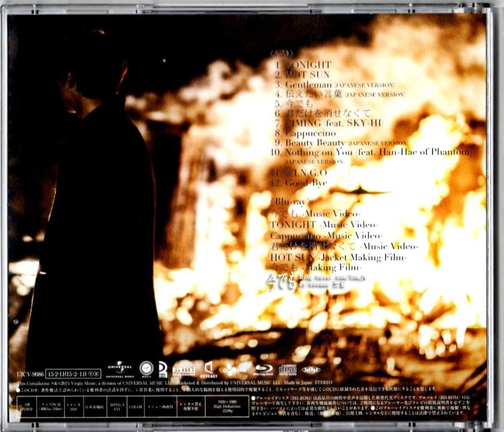
Task: Click track 6 君だけを消せなくて
Action: pos(323,113)
